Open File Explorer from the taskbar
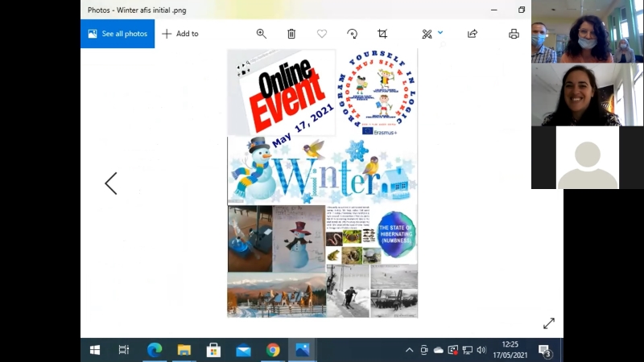 coord(184,350)
